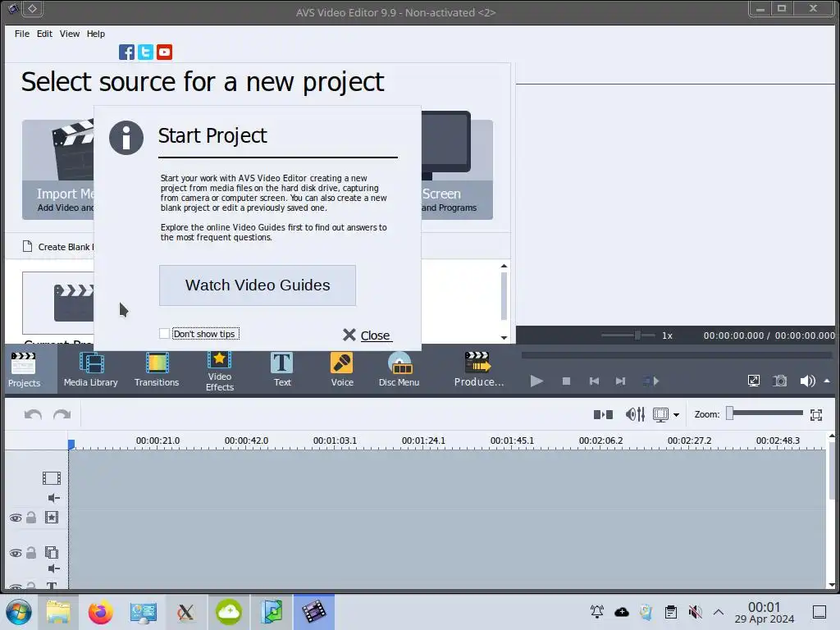Switch to the Projects tab

(x=24, y=370)
